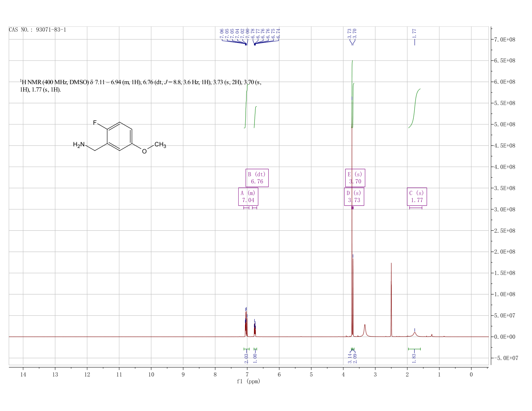Click the DMSO solvent peak at 2.5 ppm

pyautogui.click(x=391, y=300)
